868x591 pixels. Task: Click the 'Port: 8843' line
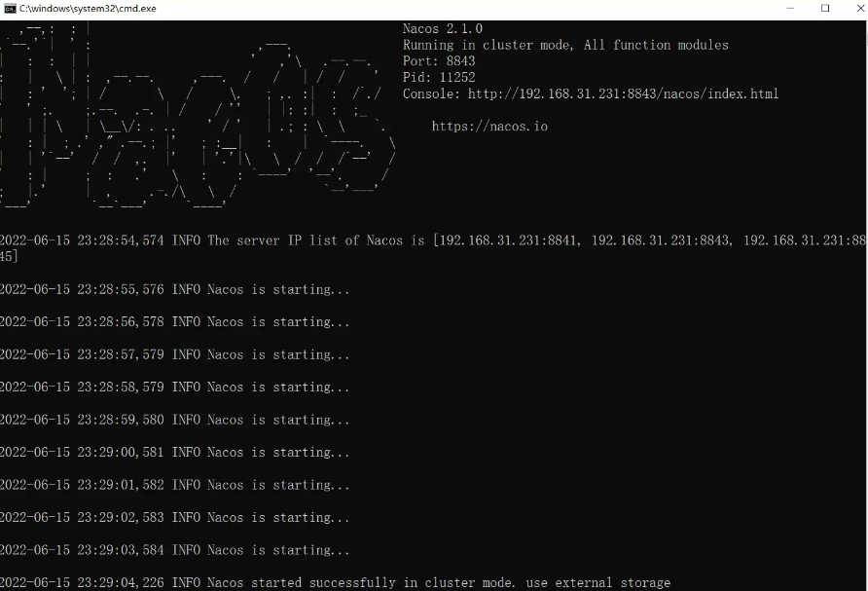click(x=439, y=61)
